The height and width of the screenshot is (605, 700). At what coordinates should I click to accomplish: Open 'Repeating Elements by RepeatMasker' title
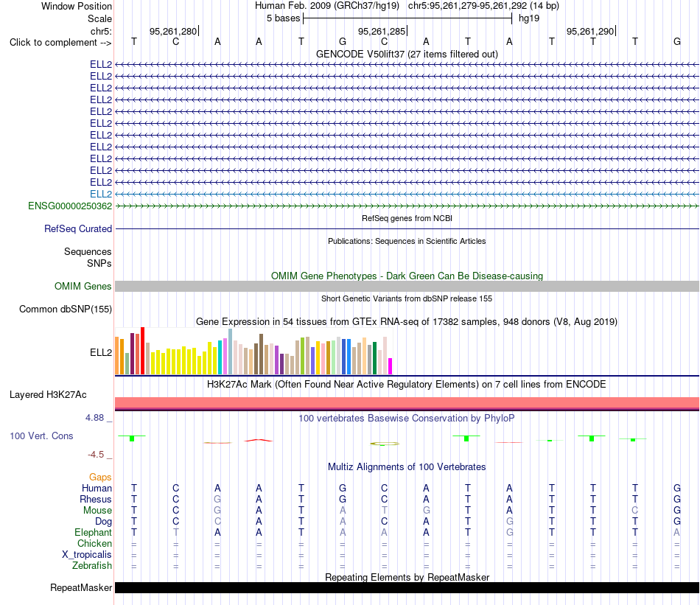407,577
